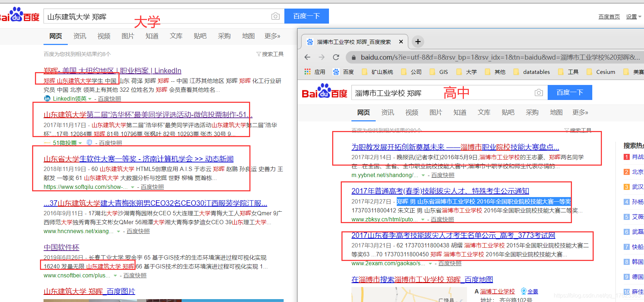644x302 pixels.
Task: Open the 百度 bookmark with paw icon
Action: click(343, 72)
